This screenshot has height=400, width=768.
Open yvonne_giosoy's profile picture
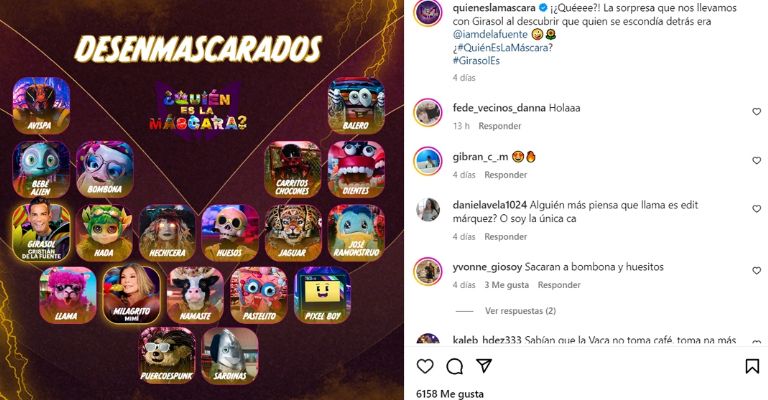click(428, 271)
